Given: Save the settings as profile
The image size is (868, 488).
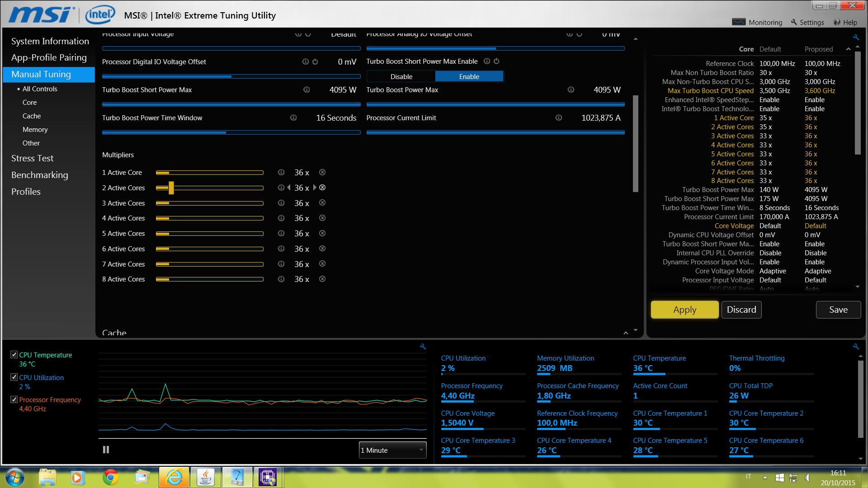Looking at the screenshot, I should pyautogui.click(x=838, y=310).
